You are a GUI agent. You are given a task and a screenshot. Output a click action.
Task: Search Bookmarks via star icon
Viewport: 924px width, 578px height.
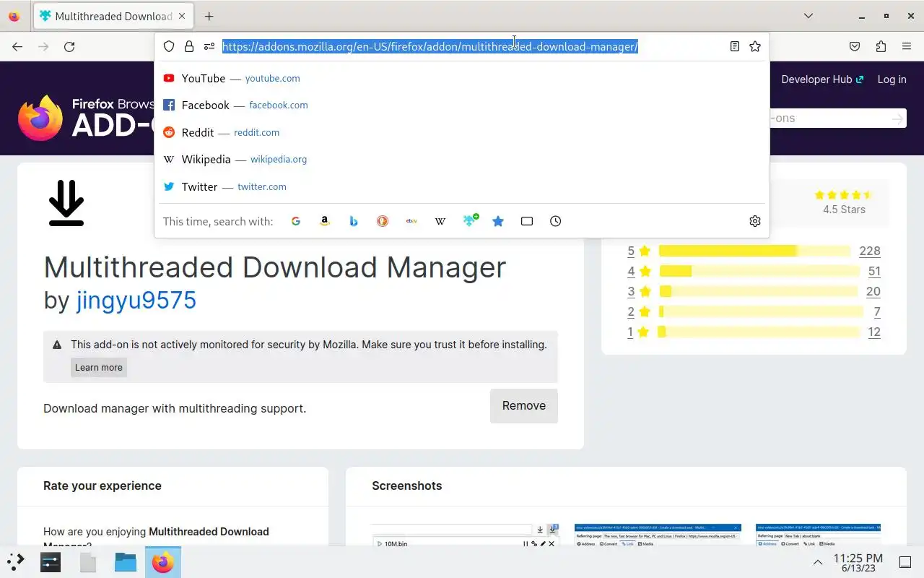(x=498, y=221)
